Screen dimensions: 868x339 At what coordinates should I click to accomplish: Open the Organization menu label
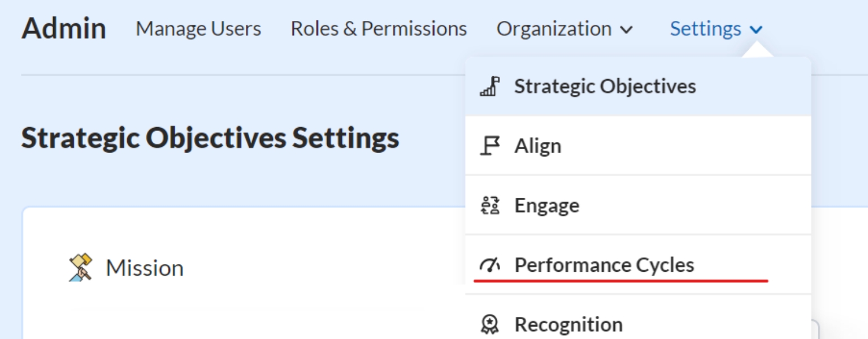coord(554,29)
